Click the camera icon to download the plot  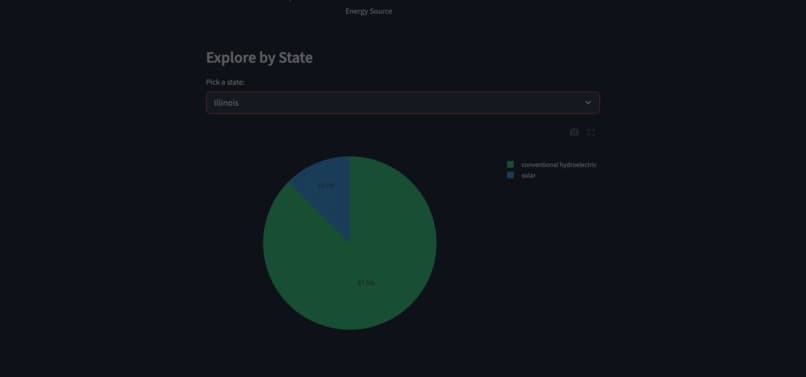(574, 132)
